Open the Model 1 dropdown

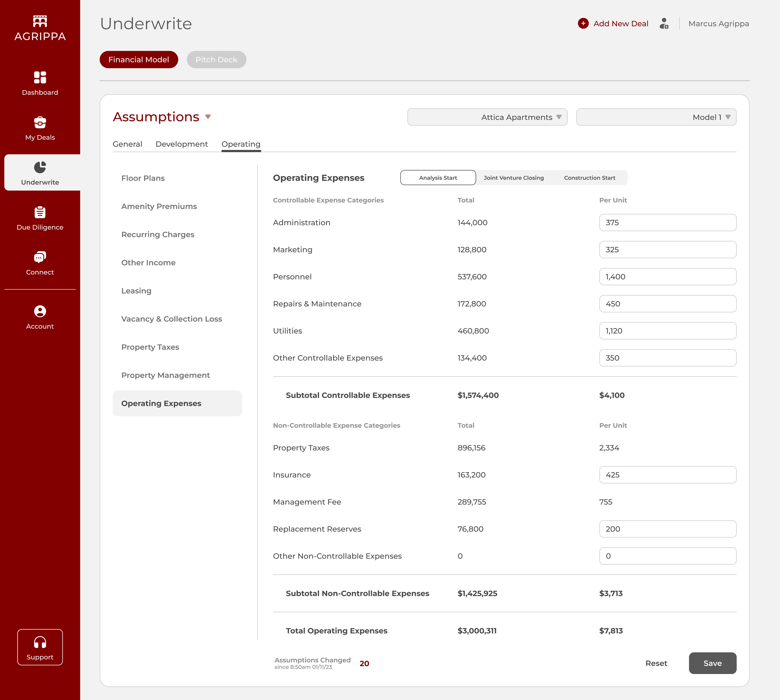point(656,117)
